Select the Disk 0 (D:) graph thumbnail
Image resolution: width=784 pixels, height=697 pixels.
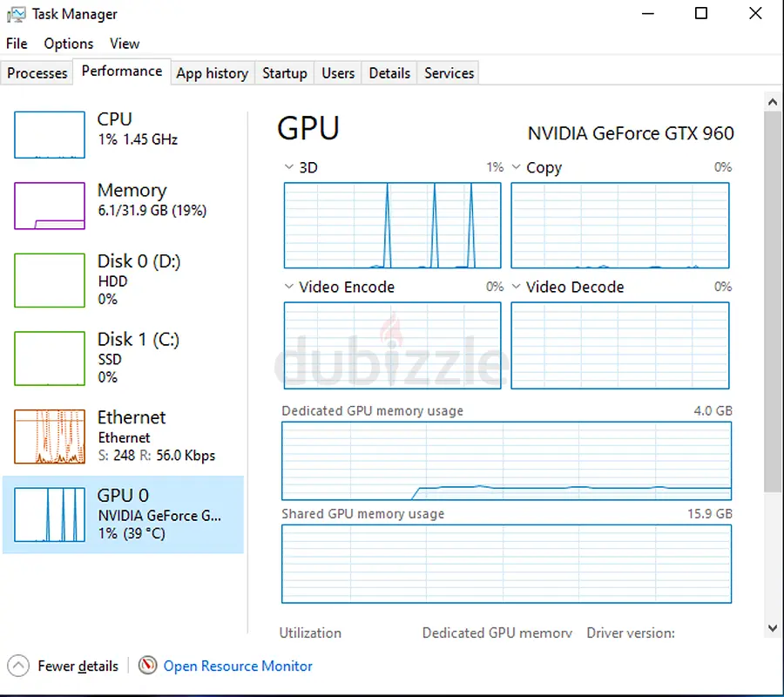50,280
